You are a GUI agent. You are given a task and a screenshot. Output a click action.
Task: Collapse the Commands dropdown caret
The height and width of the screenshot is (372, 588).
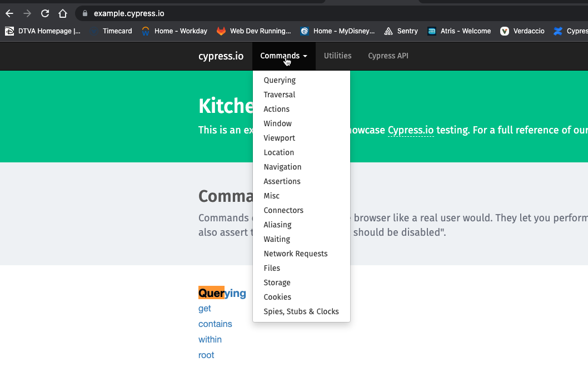pos(305,56)
